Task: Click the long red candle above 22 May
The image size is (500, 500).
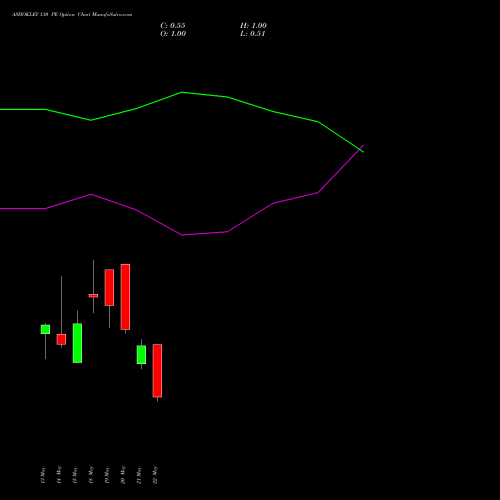Action: (157, 371)
